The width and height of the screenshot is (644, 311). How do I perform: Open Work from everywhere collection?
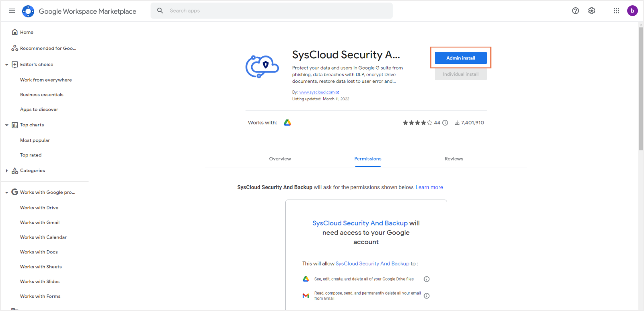(x=46, y=80)
